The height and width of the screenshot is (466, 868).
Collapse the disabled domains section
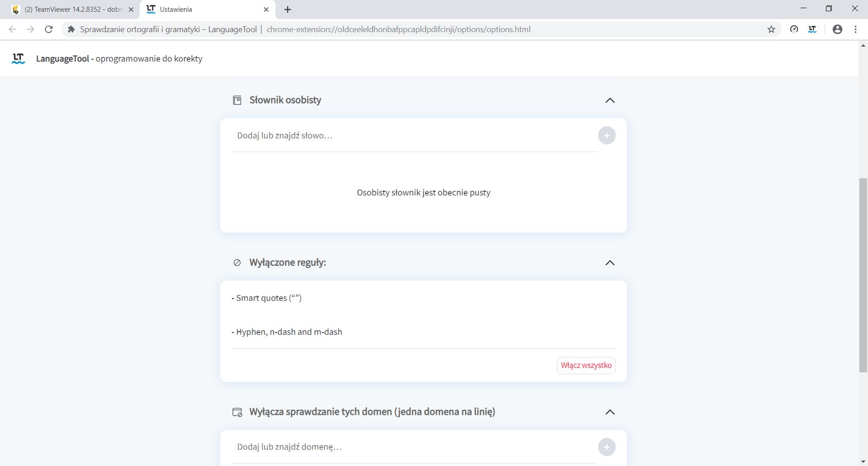[x=610, y=412]
